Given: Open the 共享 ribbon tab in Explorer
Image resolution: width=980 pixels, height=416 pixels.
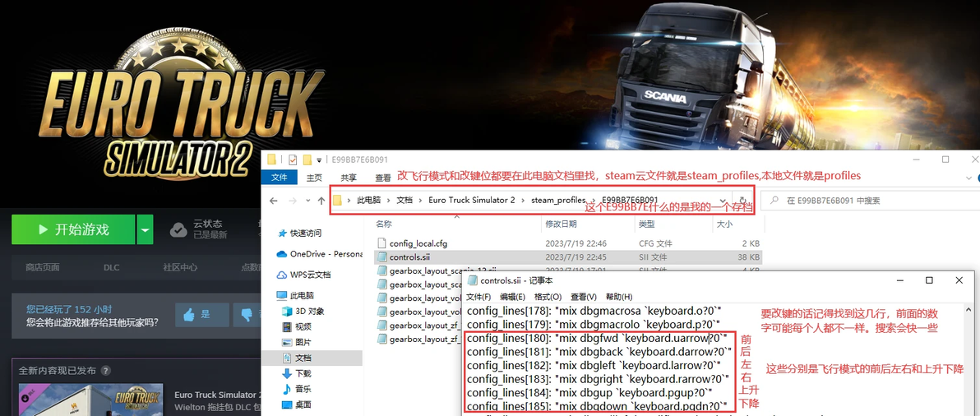Looking at the screenshot, I should [349, 178].
